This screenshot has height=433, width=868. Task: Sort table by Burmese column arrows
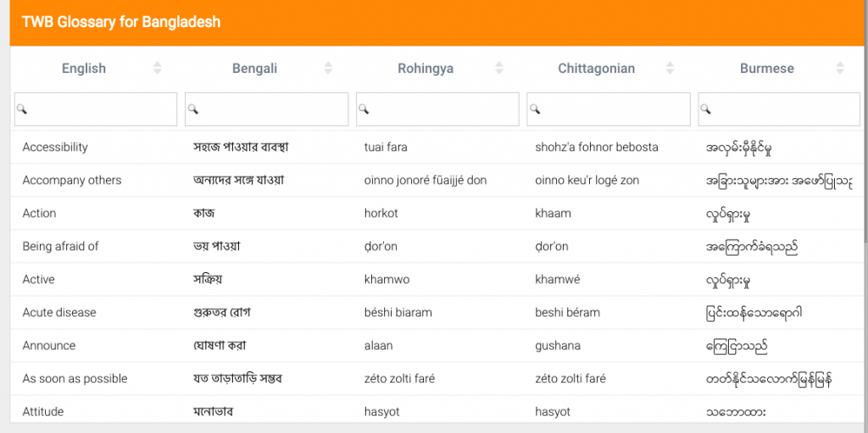point(840,68)
